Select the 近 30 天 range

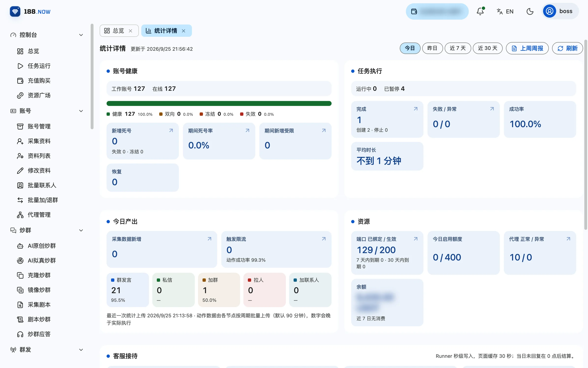[488, 48]
